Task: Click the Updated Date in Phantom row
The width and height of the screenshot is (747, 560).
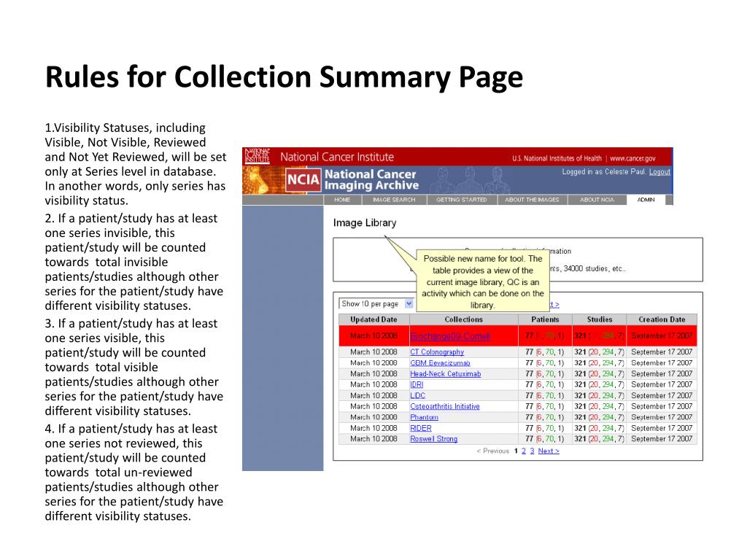Action: tap(373, 417)
